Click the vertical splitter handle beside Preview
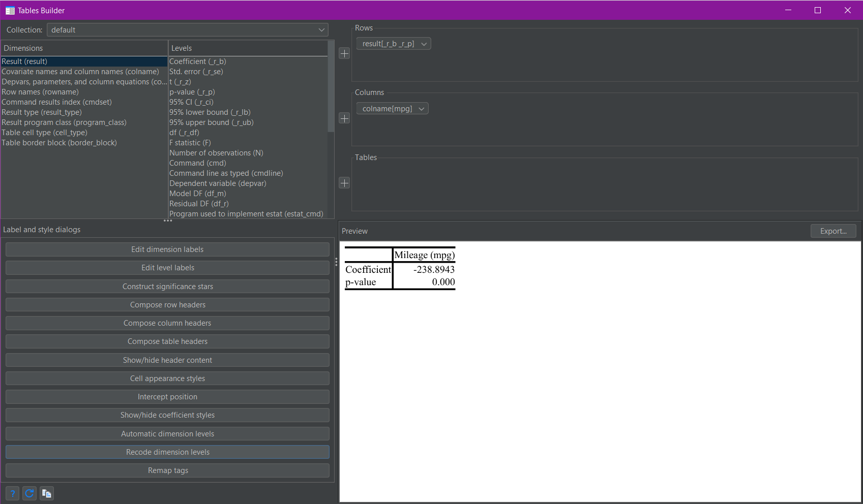The width and height of the screenshot is (863, 504). 336,262
